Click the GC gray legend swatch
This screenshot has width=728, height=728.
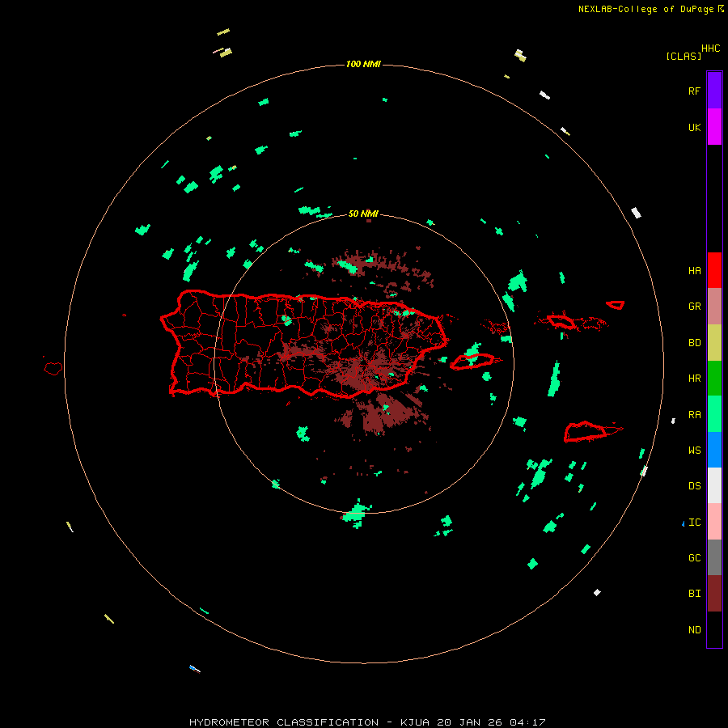[714, 557]
